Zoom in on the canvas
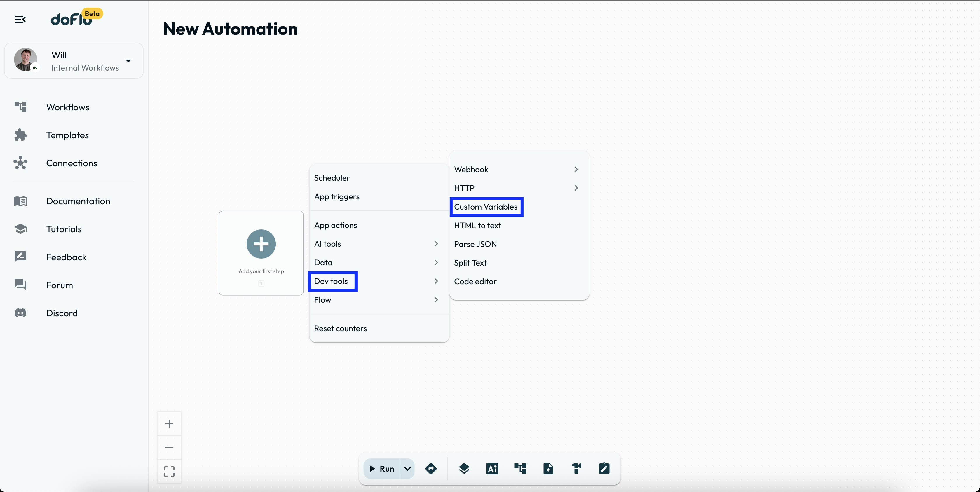Screen dimensions: 980x492 click(169, 423)
